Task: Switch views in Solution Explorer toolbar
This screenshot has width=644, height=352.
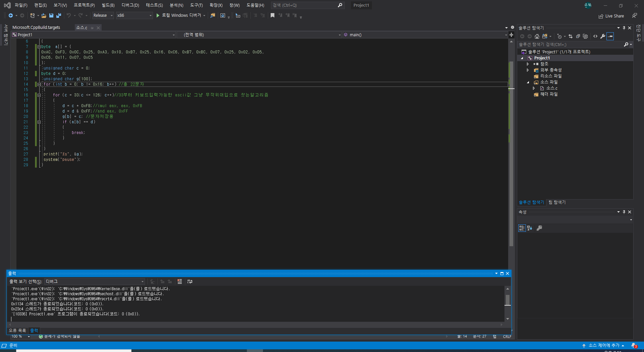Action: pyautogui.click(x=545, y=36)
